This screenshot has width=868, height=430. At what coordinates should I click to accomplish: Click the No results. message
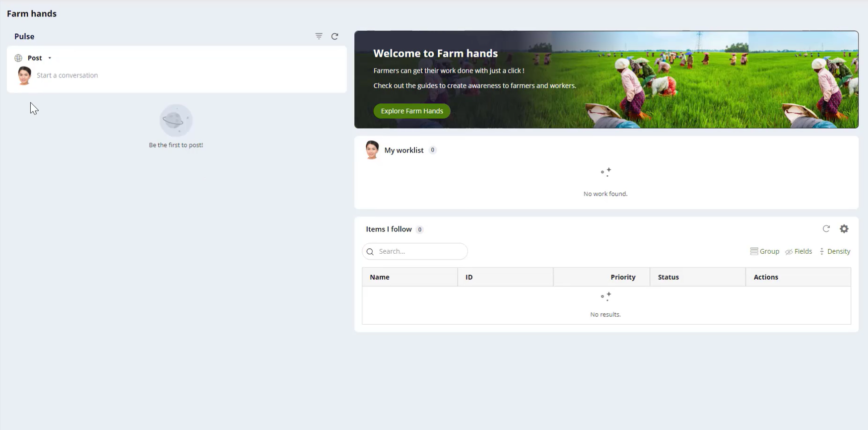pos(605,314)
